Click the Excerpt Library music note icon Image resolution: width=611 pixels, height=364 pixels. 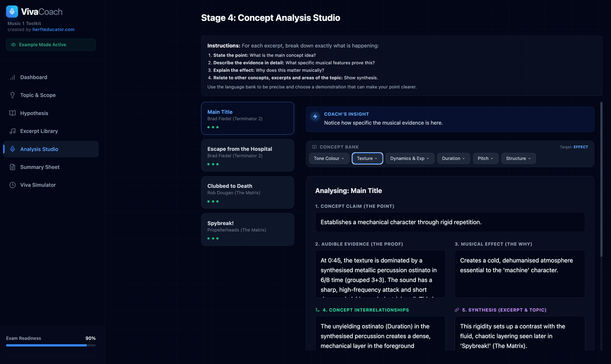12,131
